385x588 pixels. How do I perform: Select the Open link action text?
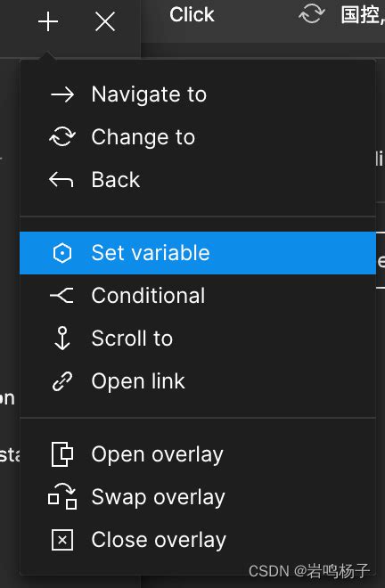click(138, 381)
